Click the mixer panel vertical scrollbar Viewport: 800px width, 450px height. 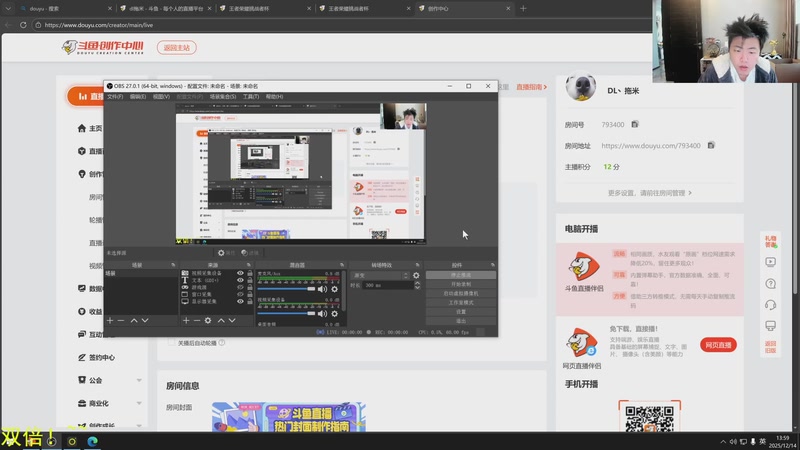(x=344, y=291)
